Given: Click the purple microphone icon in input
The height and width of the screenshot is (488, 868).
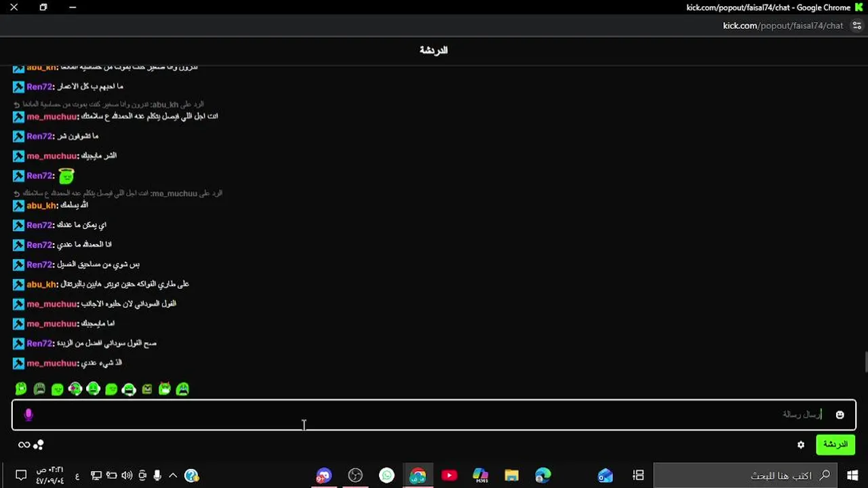Looking at the screenshot, I should tap(28, 415).
